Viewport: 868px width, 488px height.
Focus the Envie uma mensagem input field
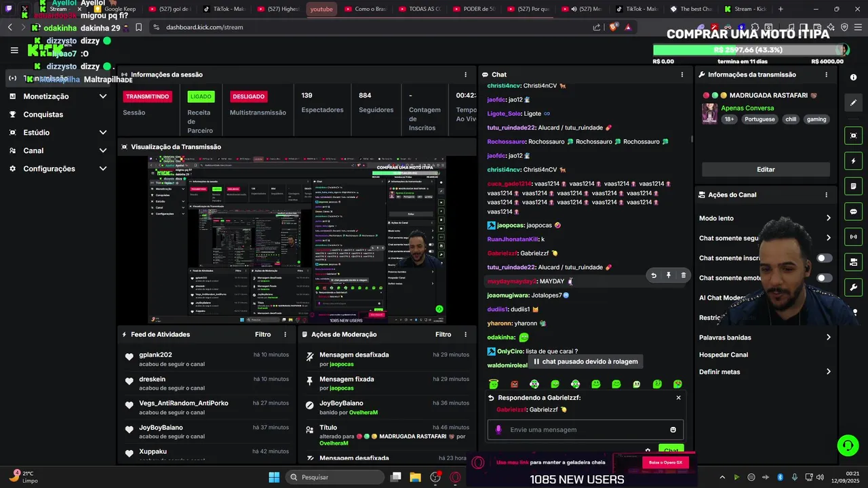pyautogui.click(x=585, y=430)
